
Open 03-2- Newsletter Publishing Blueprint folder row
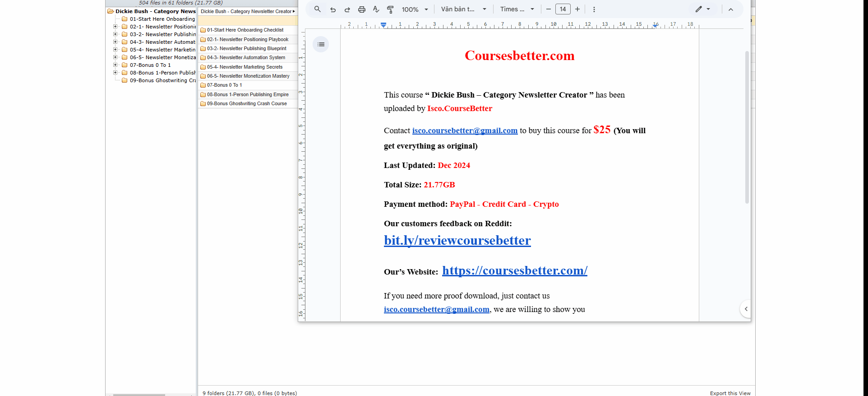248,48
